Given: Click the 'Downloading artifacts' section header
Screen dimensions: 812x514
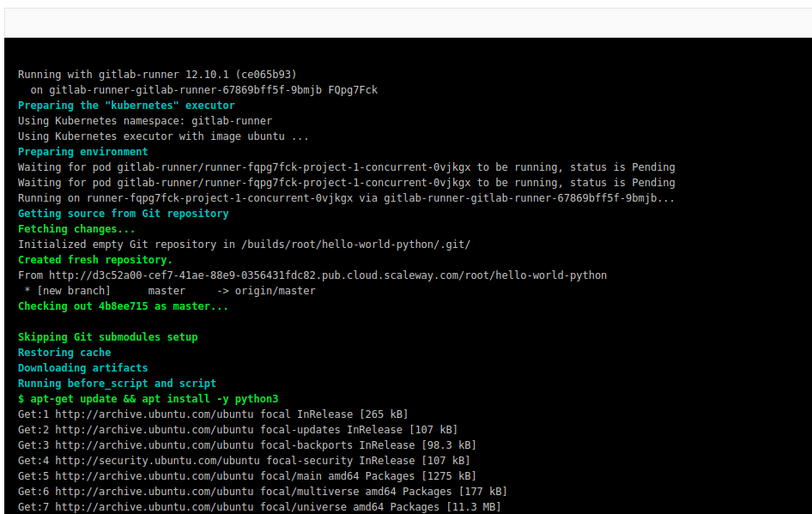Looking at the screenshot, I should tap(82, 368).
